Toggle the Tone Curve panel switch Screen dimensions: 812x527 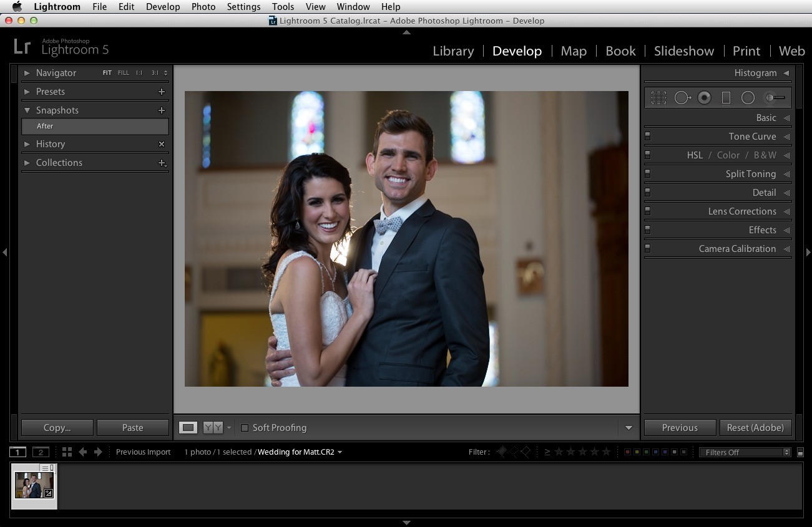point(648,135)
